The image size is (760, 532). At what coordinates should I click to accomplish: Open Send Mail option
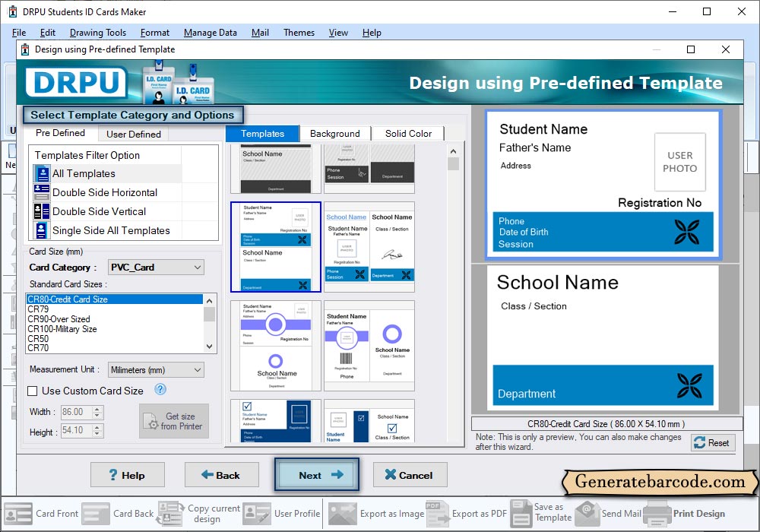(x=608, y=514)
